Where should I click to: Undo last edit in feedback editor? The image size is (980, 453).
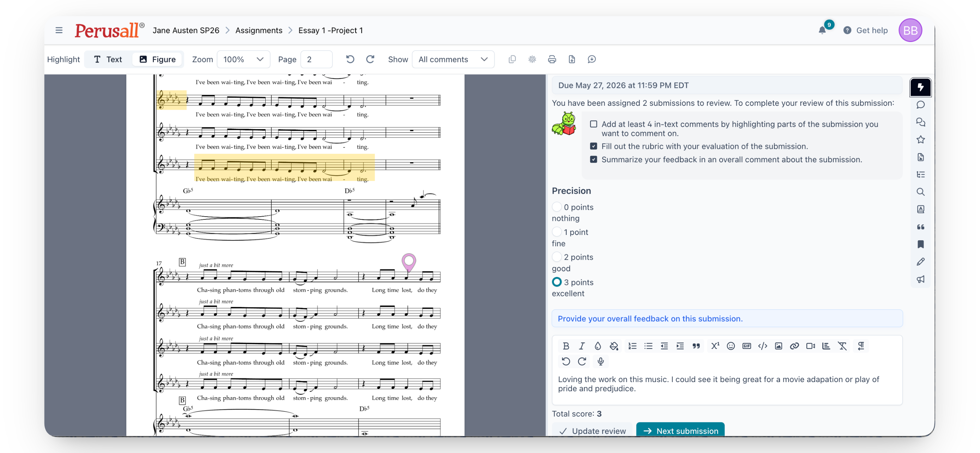566,361
